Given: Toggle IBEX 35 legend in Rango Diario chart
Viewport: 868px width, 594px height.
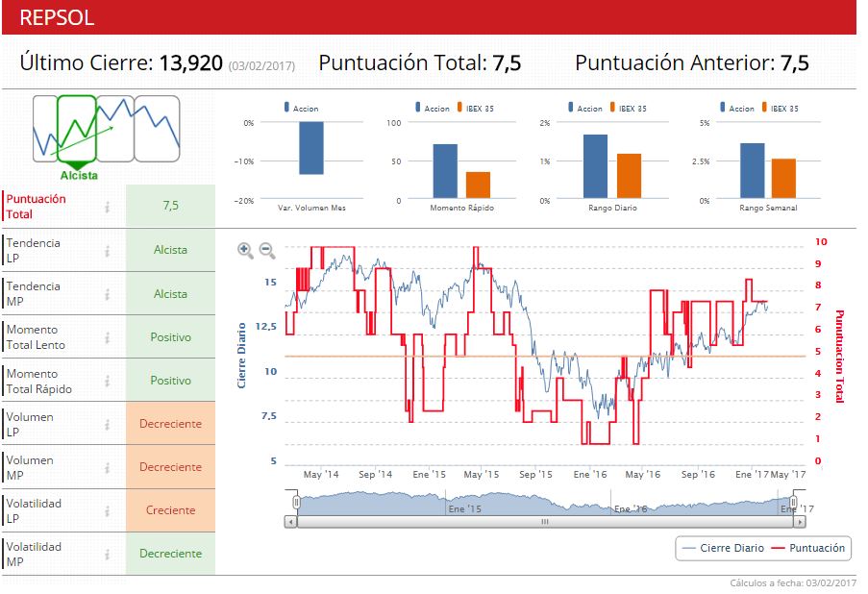Looking at the screenshot, I should point(629,108).
